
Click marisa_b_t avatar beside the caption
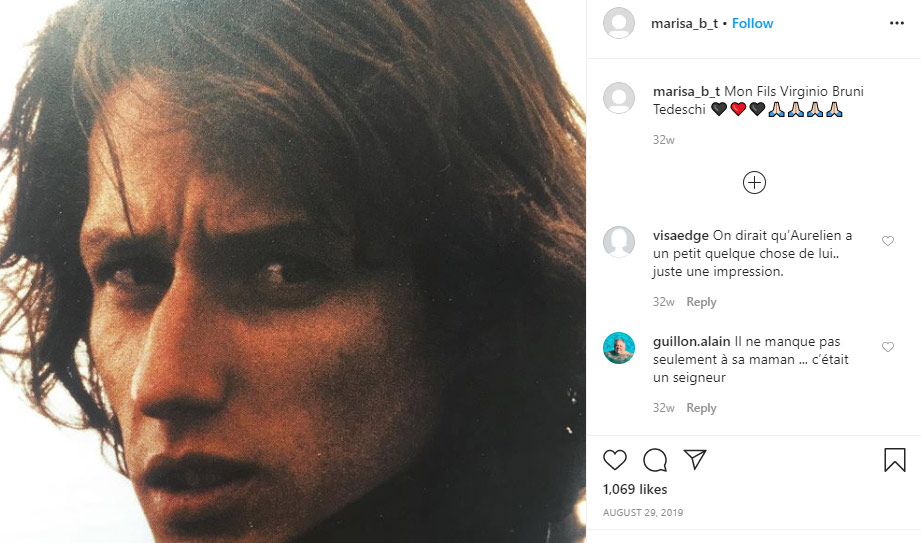pyautogui.click(x=619, y=98)
